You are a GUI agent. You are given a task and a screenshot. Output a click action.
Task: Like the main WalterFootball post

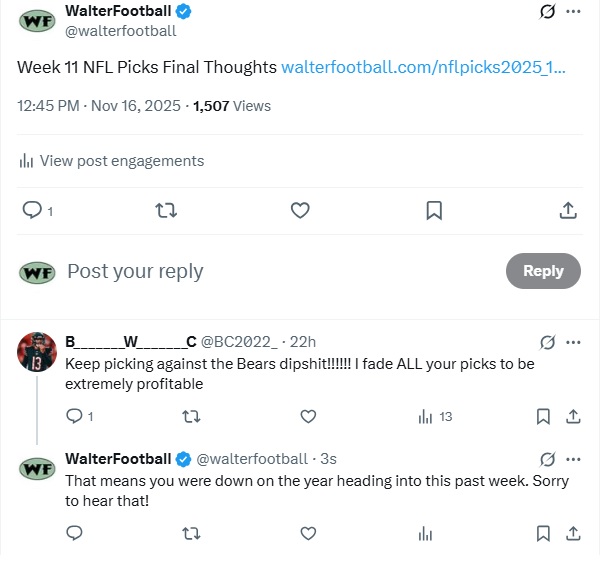(x=300, y=210)
